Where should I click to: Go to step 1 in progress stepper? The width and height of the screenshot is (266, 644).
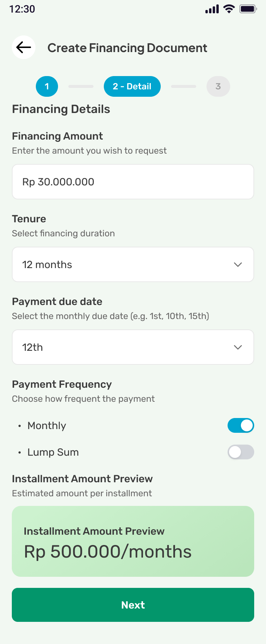click(x=47, y=86)
